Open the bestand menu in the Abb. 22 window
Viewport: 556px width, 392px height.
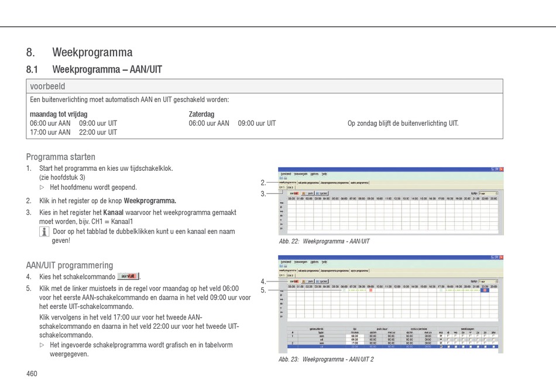(286, 174)
